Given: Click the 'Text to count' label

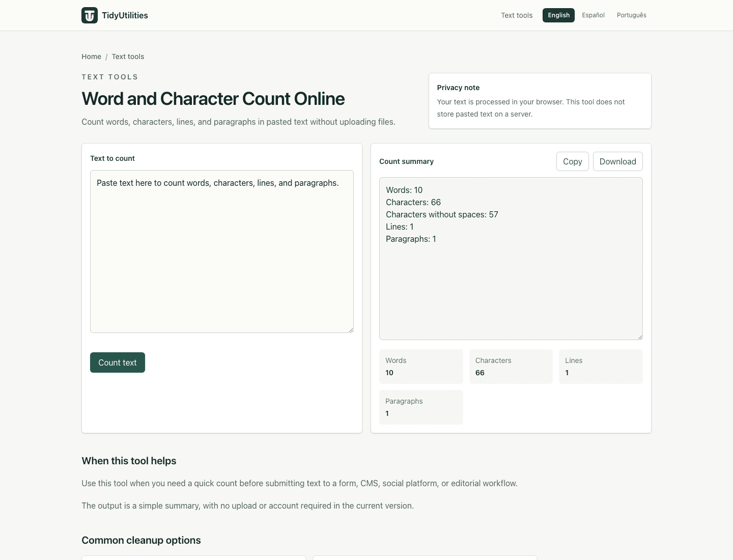Looking at the screenshot, I should tap(112, 158).
